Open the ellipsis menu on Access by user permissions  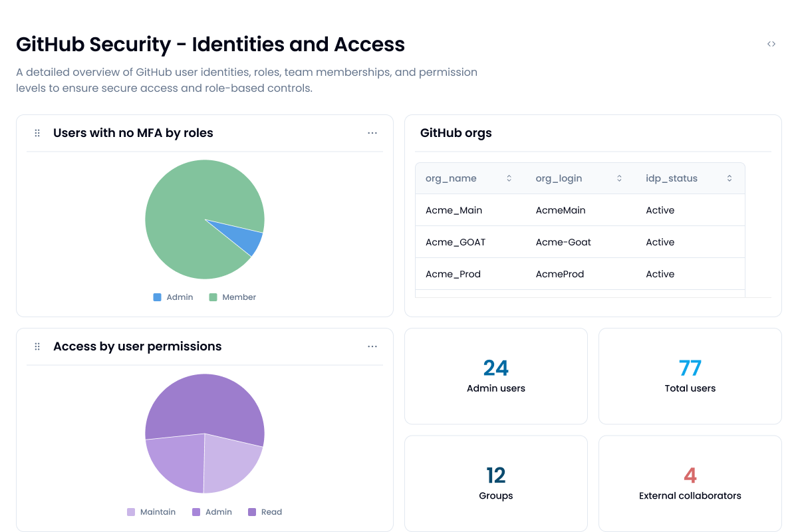[372, 346]
